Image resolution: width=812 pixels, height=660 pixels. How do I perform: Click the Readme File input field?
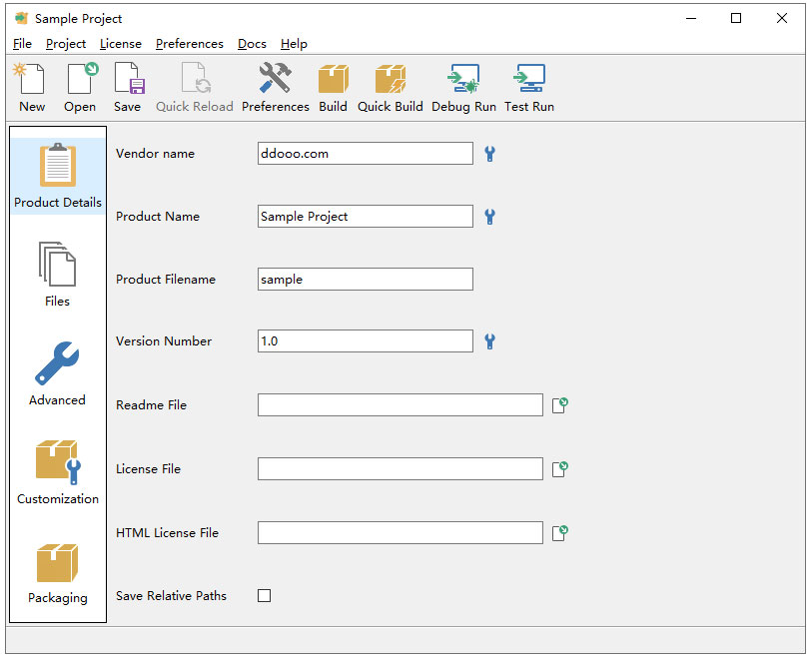pos(401,404)
